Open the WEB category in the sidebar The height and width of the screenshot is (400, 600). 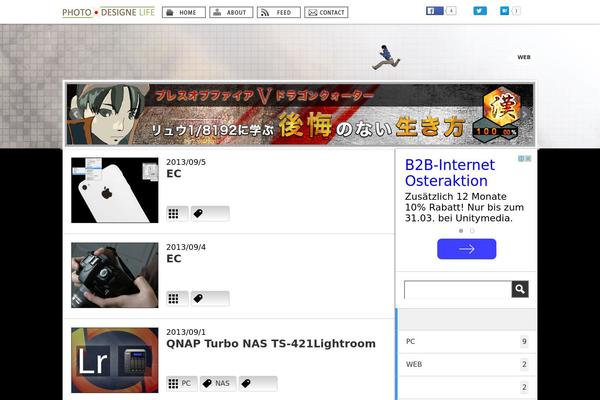[x=467, y=364]
